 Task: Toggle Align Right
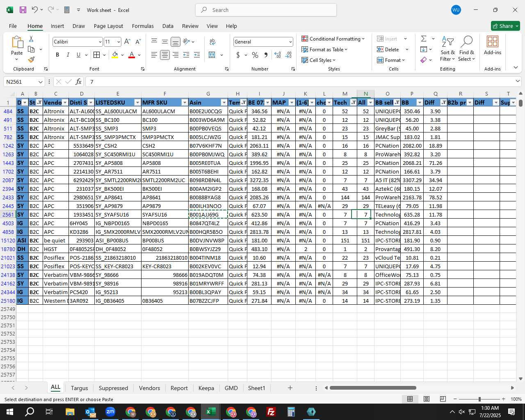176,55
